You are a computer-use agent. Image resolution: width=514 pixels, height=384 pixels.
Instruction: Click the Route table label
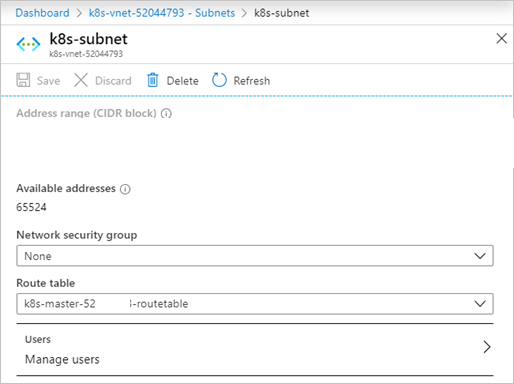[46, 283]
